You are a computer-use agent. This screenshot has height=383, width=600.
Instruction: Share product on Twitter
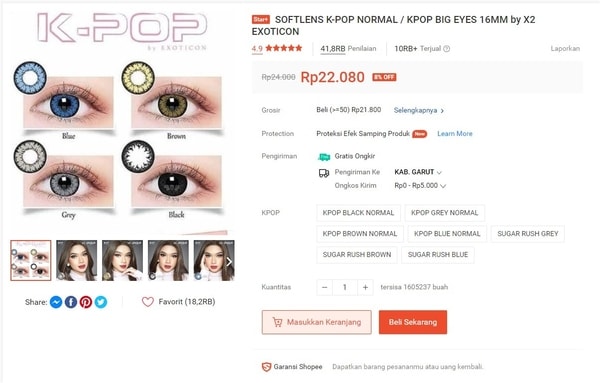point(101,302)
